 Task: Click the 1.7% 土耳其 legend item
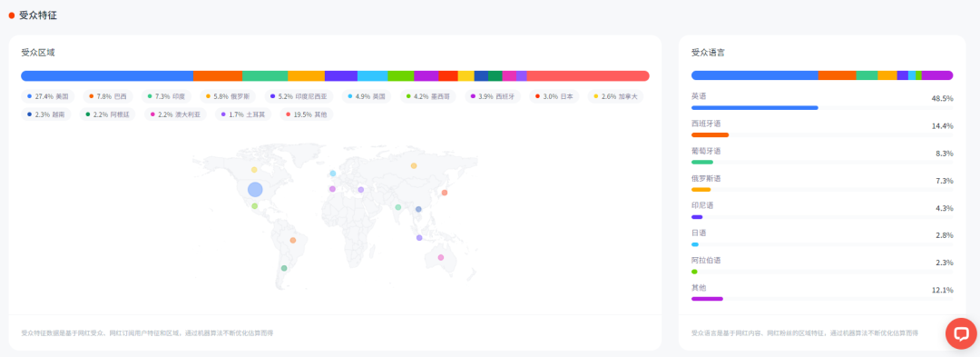tap(243, 114)
